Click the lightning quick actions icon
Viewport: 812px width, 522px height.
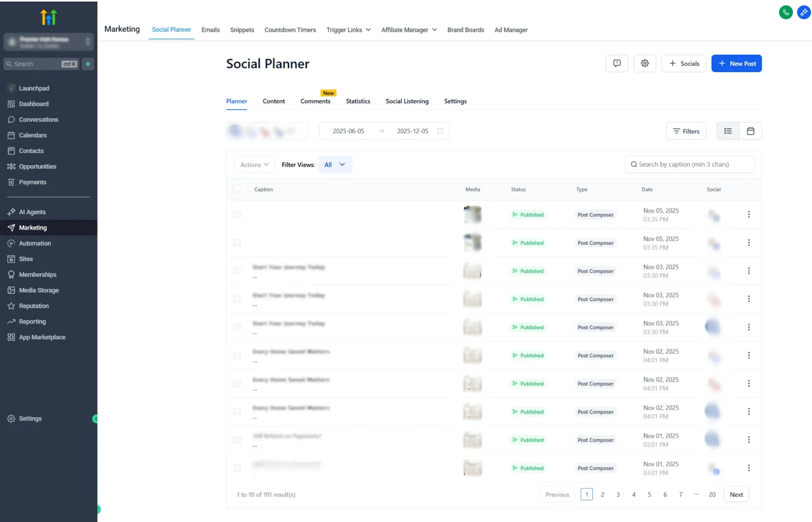pyautogui.click(x=88, y=64)
